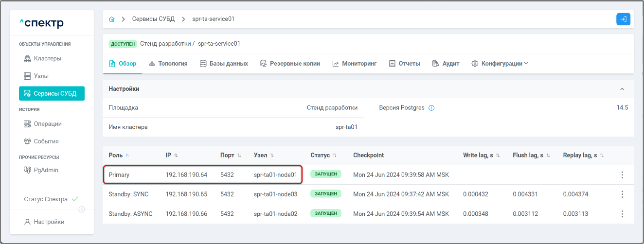
Task: Click Сервисы СУБД breadcrumb link
Action: pyautogui.click(x=153, y=19)
